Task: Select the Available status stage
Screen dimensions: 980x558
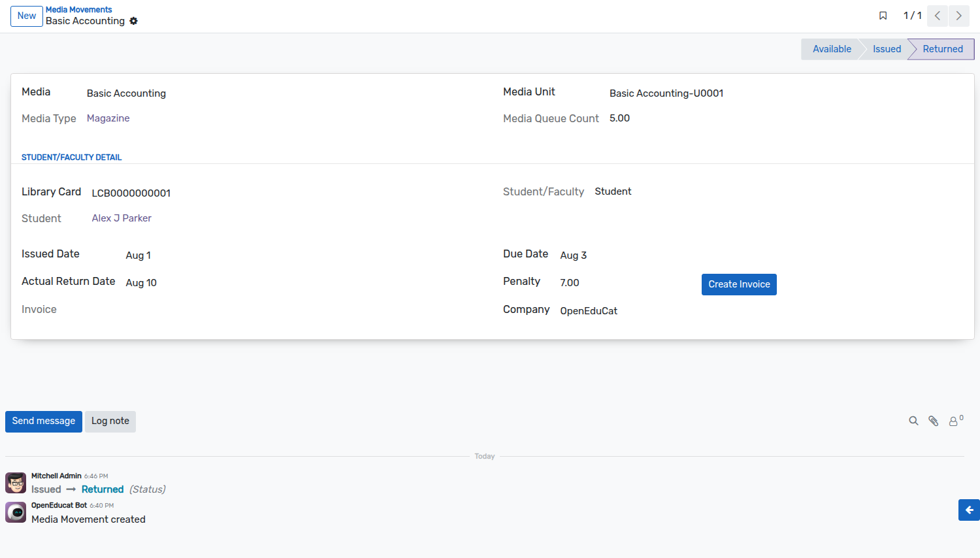Action: tap(832, 49)
